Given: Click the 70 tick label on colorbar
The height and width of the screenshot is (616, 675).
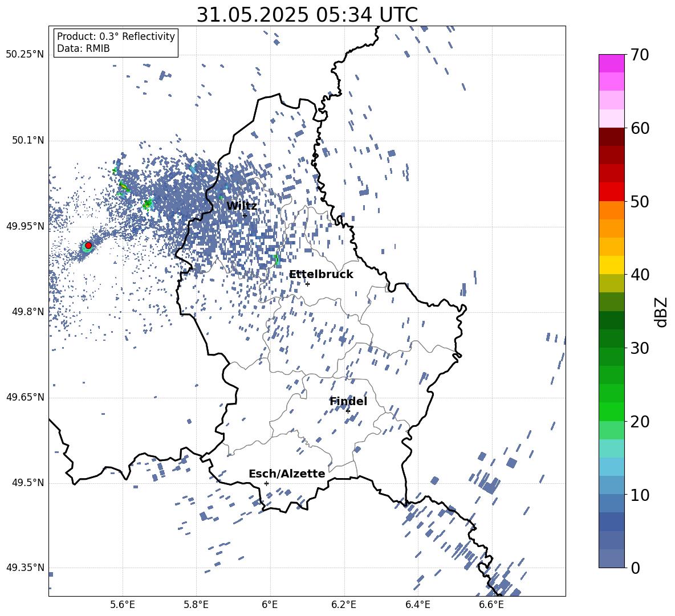Looking at the screenshot, I should 640,55.
